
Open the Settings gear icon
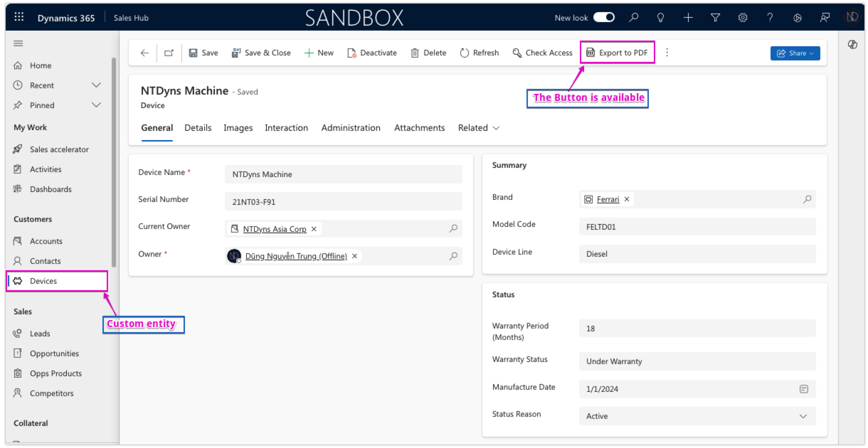pos(742,17)
